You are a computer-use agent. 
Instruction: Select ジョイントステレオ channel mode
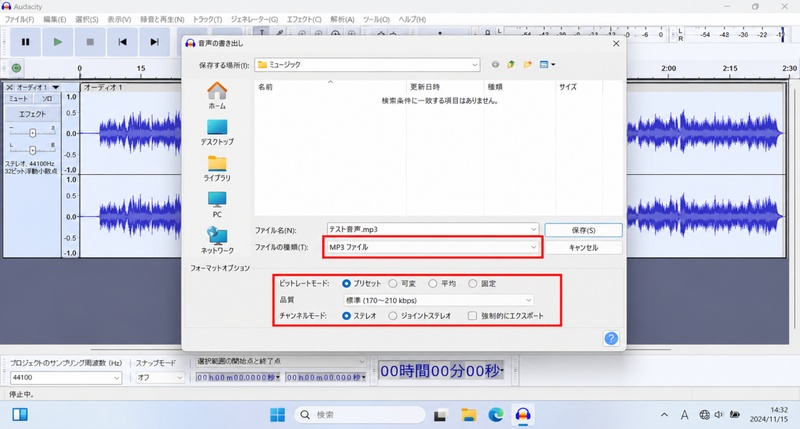point(392,316)
